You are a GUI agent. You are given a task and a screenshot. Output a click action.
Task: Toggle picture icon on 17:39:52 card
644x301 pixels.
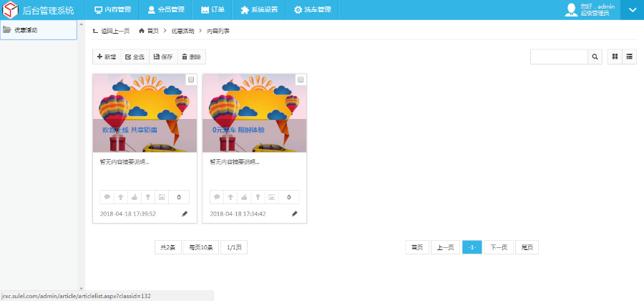click(x=162, y=197)
